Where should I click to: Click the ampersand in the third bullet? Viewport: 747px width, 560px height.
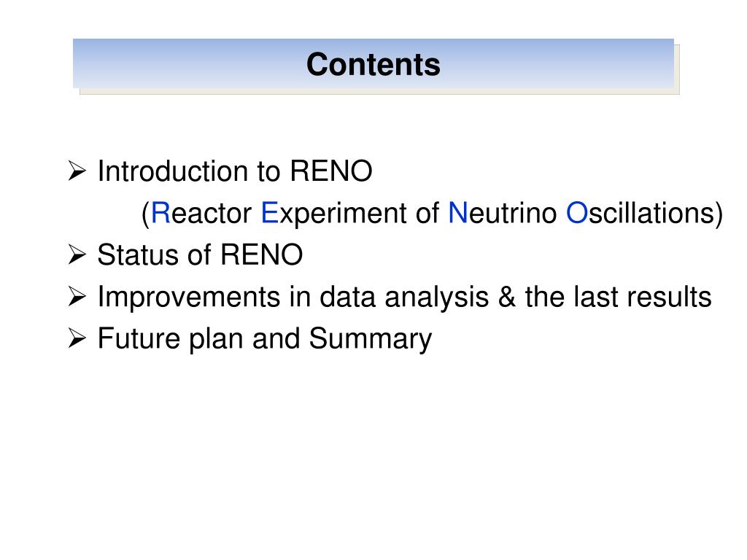tap(507, 296)
